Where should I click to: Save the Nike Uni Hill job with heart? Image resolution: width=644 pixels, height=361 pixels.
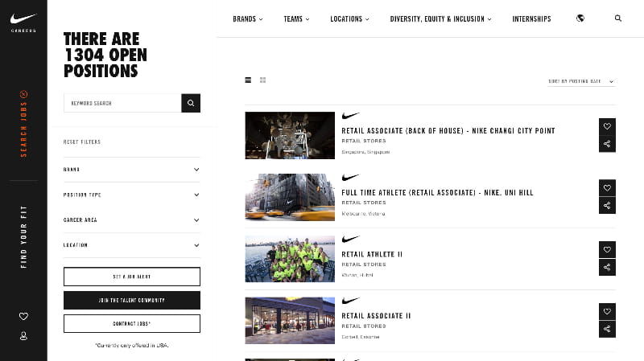(x=607, y=188)
